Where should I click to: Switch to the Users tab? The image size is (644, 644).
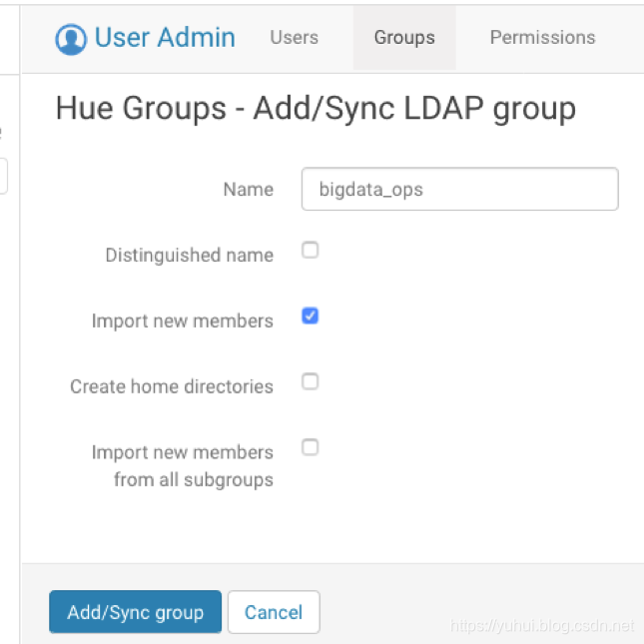pyautogui.click(x=295, y=38)
